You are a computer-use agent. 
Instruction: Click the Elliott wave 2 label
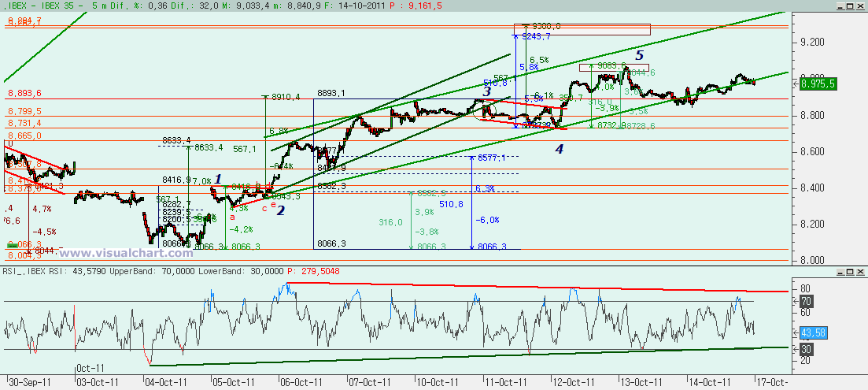coord(281,210)
